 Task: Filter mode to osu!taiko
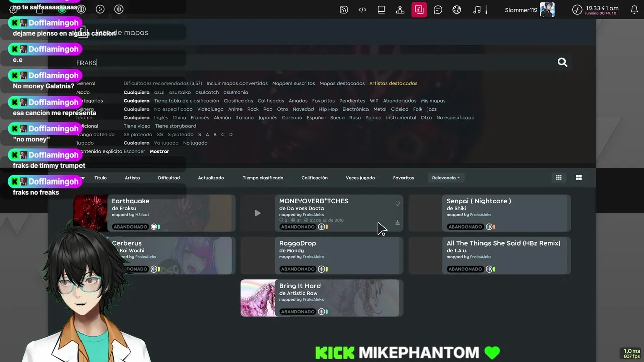coord(180,92)
